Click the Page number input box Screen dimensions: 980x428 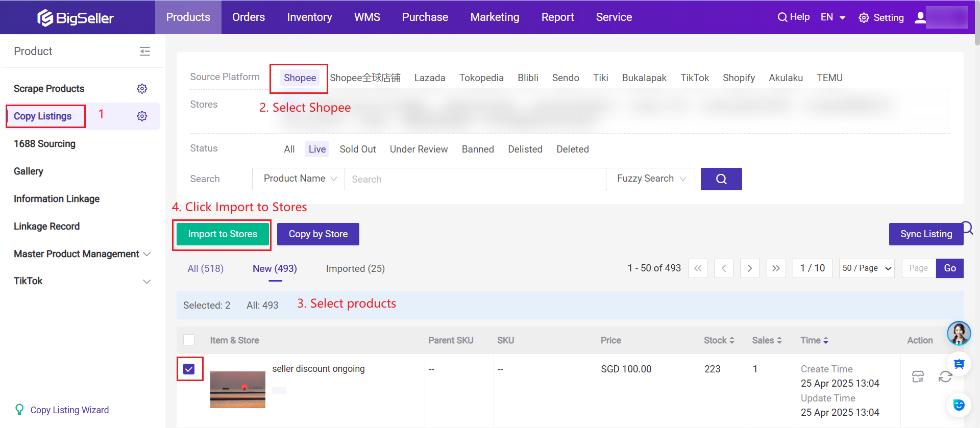[919, 268]
